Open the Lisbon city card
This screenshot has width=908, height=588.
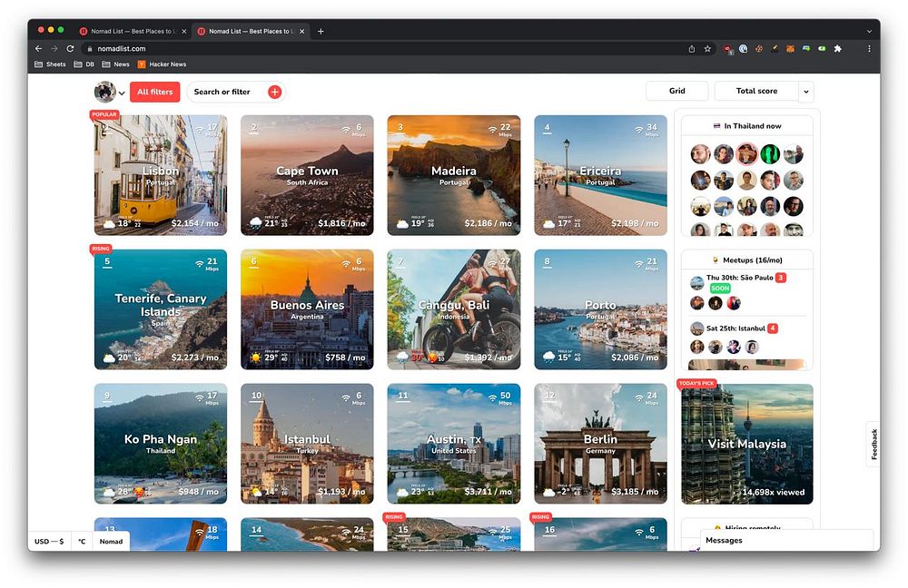point(161,175)
